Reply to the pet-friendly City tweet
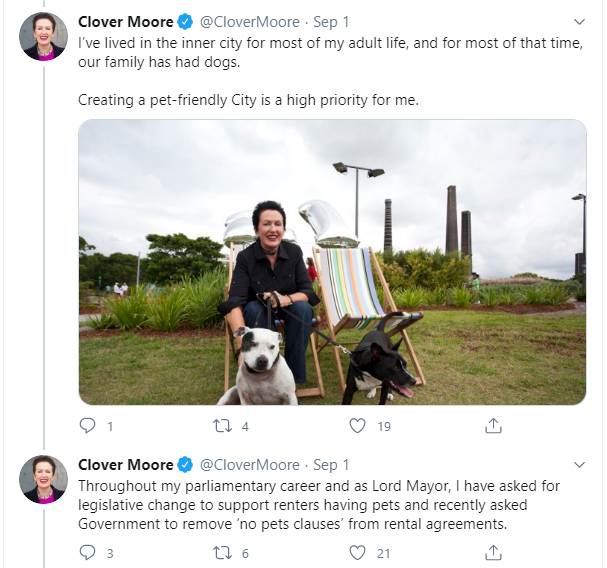Image resolution: width=607 pixels, height=568 pixels. tap(87, 426)
